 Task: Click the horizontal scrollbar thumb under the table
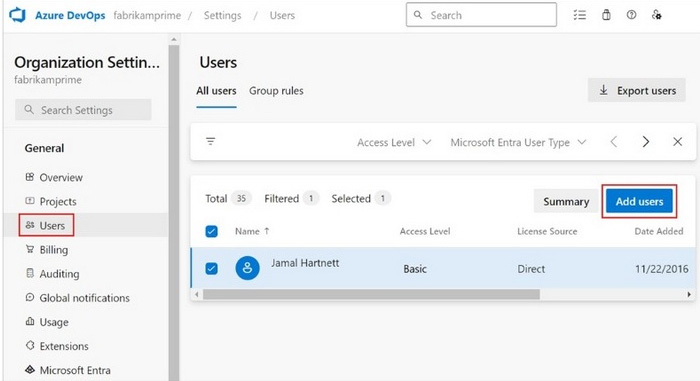click(x=371, y=294)
